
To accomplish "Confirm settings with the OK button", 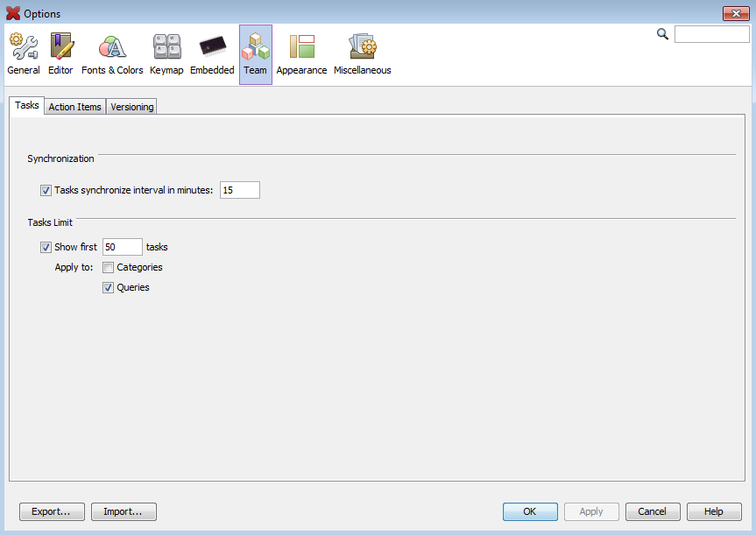I will 529,511.
